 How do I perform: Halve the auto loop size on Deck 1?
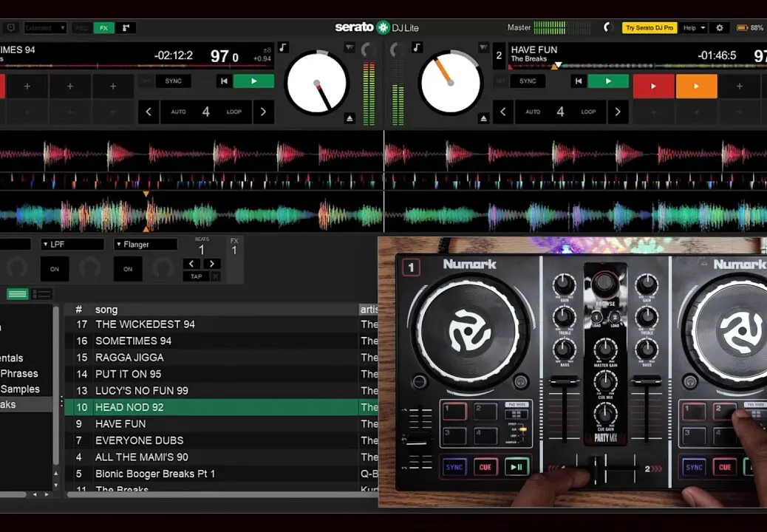coord(149,112)
